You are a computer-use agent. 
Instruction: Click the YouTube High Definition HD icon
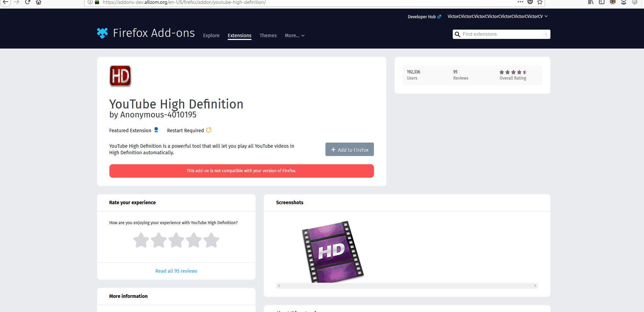click(x=120, y=76)
